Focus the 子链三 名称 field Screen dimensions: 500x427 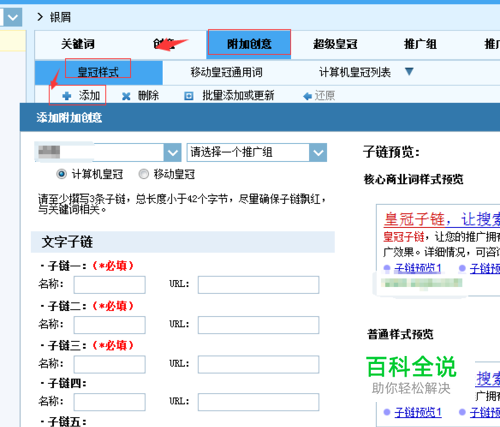click(110, 364)
